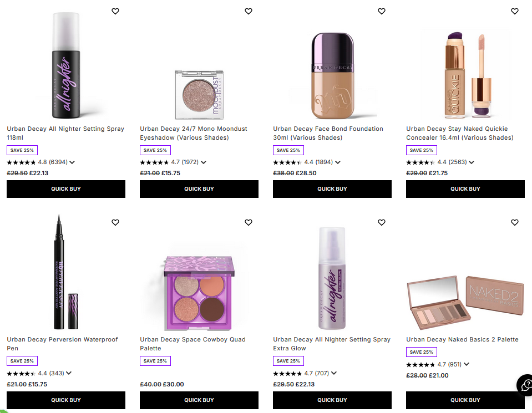Screen dimensions: 532x413
Task: Add Naked Basics 2 Palette to wishlist
Action: [x=514, y=222]
